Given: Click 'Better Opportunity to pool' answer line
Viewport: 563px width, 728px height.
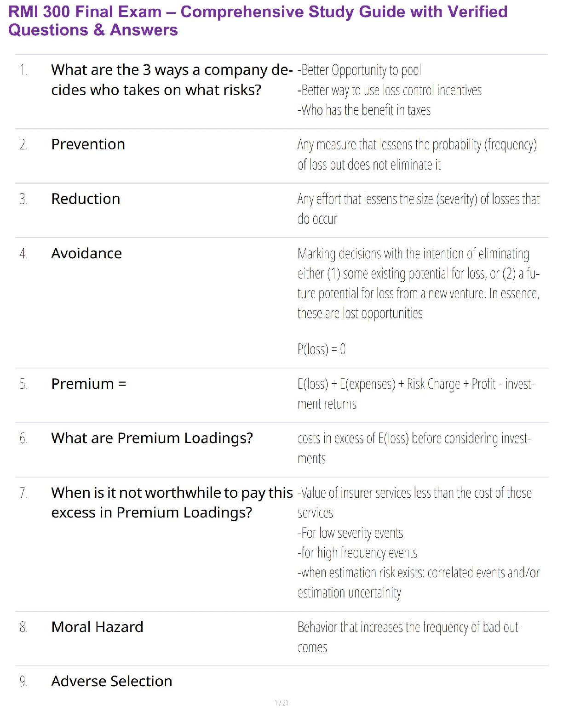Looking at the screenshot, I should (359, 70).
